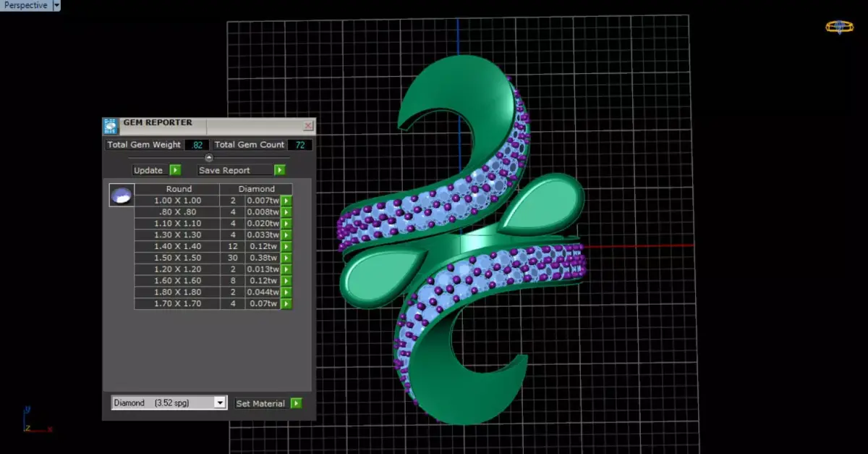Click the 0.033tw weight cell
Image resolution: width=868 pixels, height=454 pixels.
click(x=263, y=235)
